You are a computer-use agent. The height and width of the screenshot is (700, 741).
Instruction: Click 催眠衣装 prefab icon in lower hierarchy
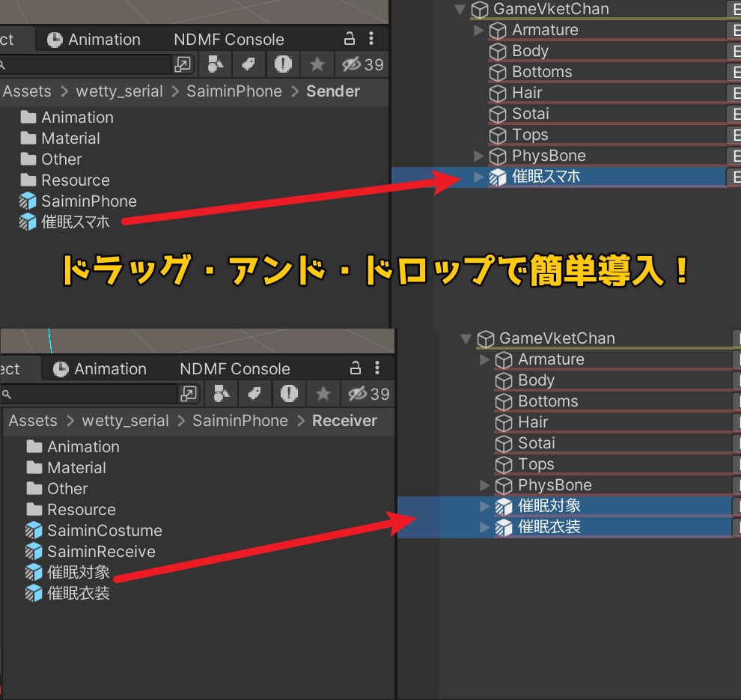click(x=503, y=527)
